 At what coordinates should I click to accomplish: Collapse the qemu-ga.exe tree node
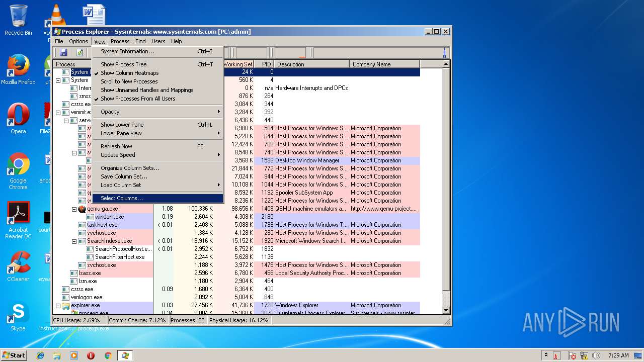click(74, 209)
